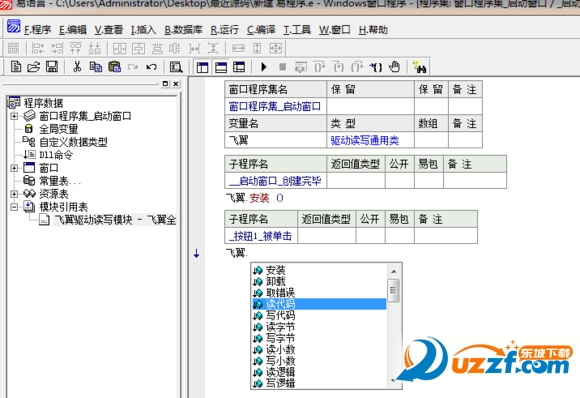
Task: Expand the 资源表 tree node
Action: pyautogui.click(x=14, y=194)
